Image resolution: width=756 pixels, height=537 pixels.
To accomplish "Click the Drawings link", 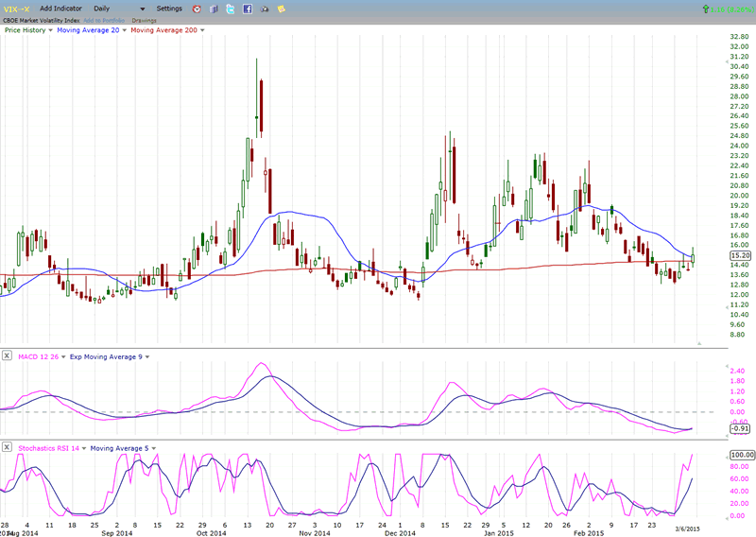I will tap(145, 19).
